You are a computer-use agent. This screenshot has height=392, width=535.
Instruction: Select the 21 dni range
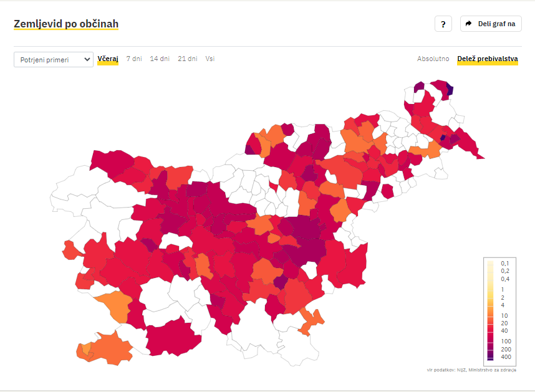pyautogui.click(x=187, y=59)
